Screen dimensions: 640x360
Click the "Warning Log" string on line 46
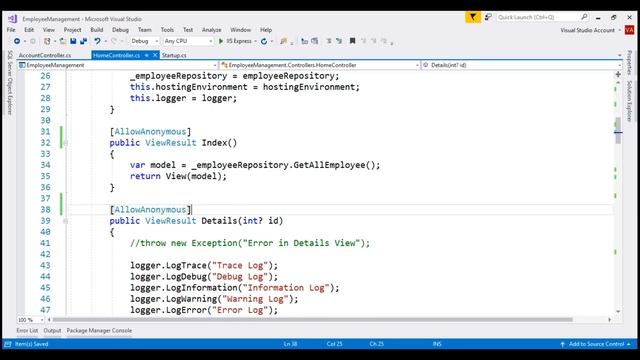coord(255,299)
